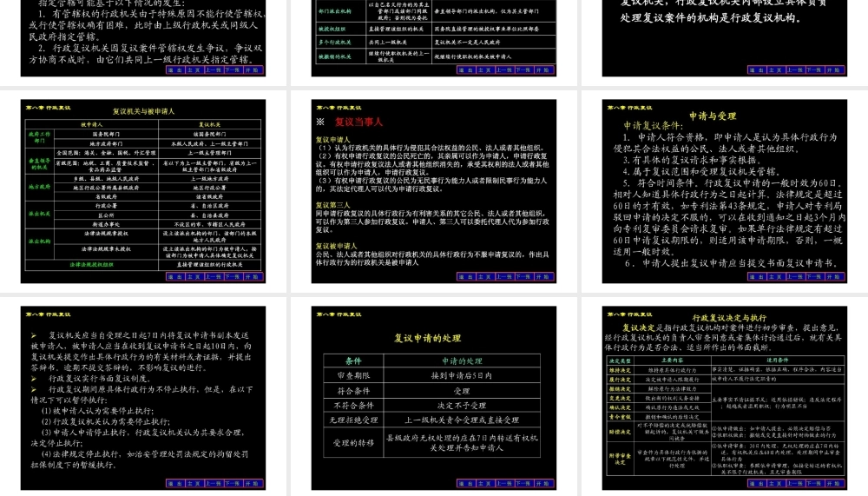This screenshot has height=496, width=868.
Task: Open the 复议当事人 slide thumbnail
Action: 433,191
